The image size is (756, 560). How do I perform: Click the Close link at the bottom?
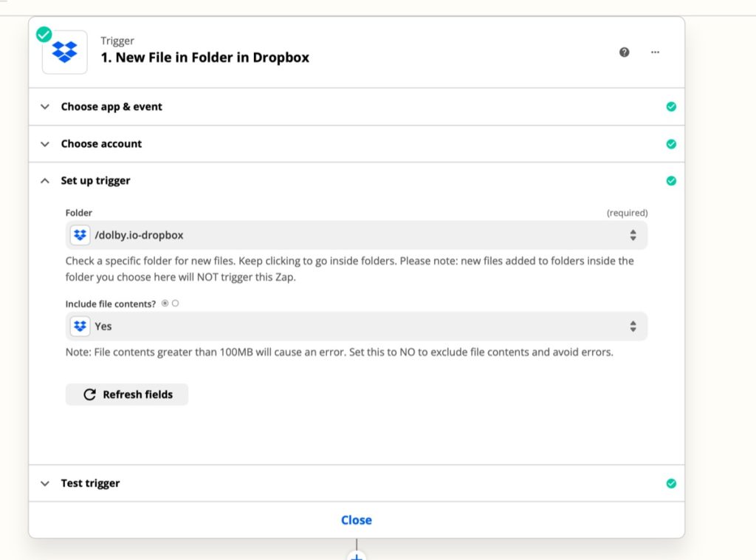pyautogui.click(x=357, y=520)
